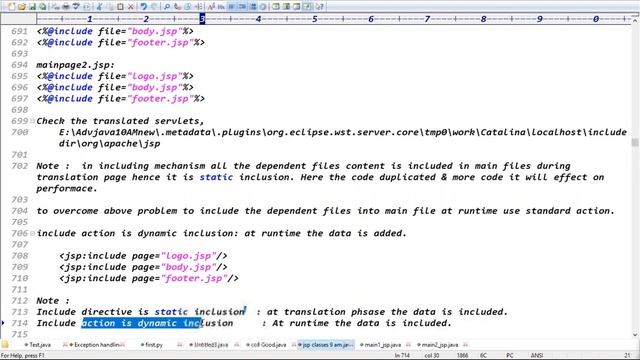640x360 pixels.
Task: Click the 'ln 714' status bar entry
Action: 402,356
